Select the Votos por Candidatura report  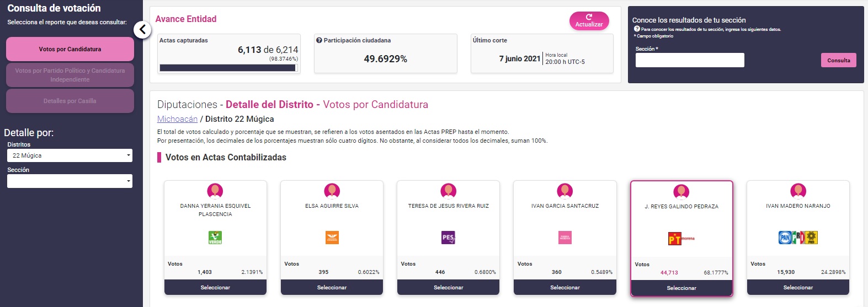pyautogui.click(x=70, y=49)
